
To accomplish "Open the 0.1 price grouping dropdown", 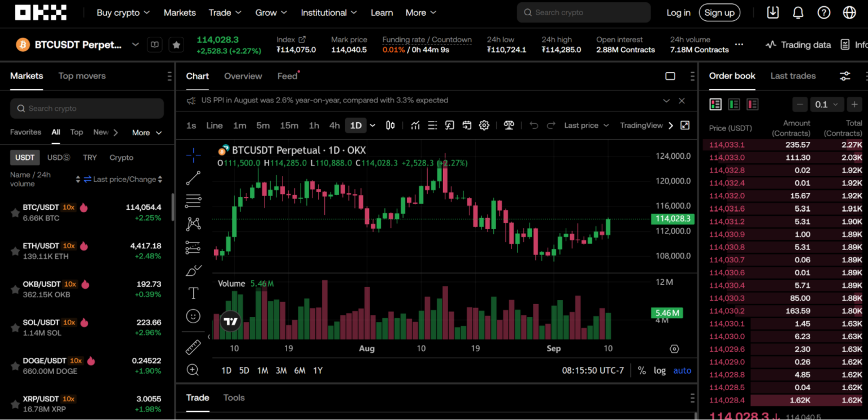I will point(827,104).
